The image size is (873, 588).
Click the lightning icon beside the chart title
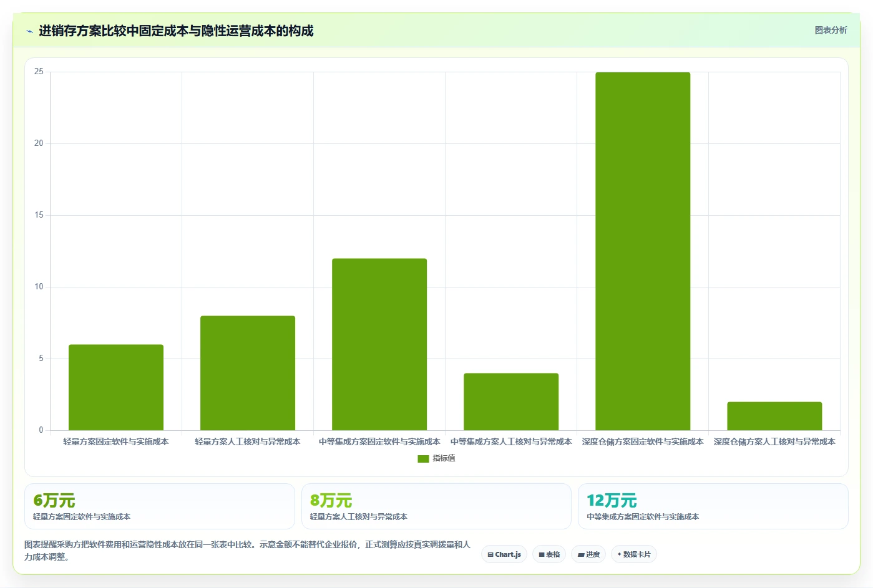click(x=29, y=31)
